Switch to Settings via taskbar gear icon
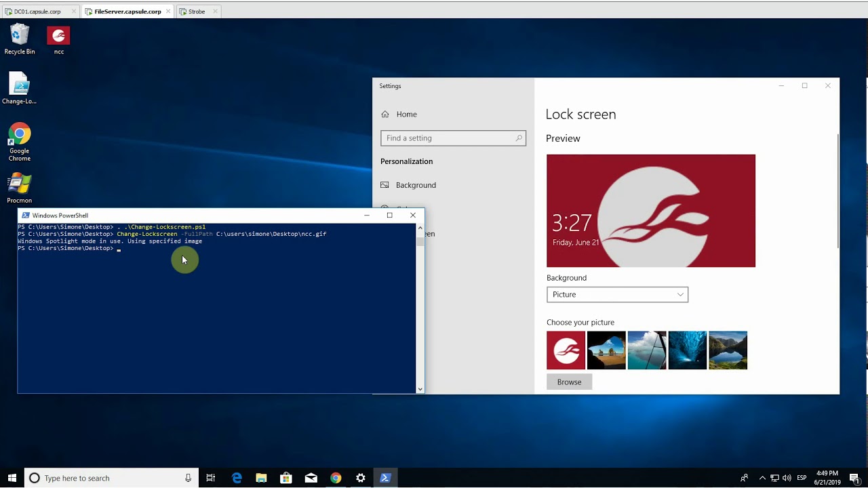 [361, 478]
